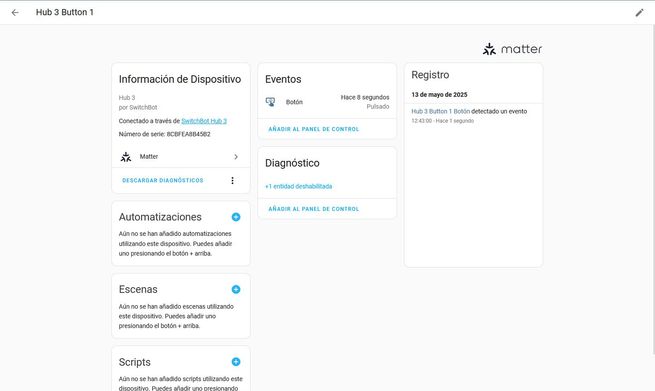Click the Matter row in device information
The image size is (655, 391).
pyautogui.click(x=181, y=157)
